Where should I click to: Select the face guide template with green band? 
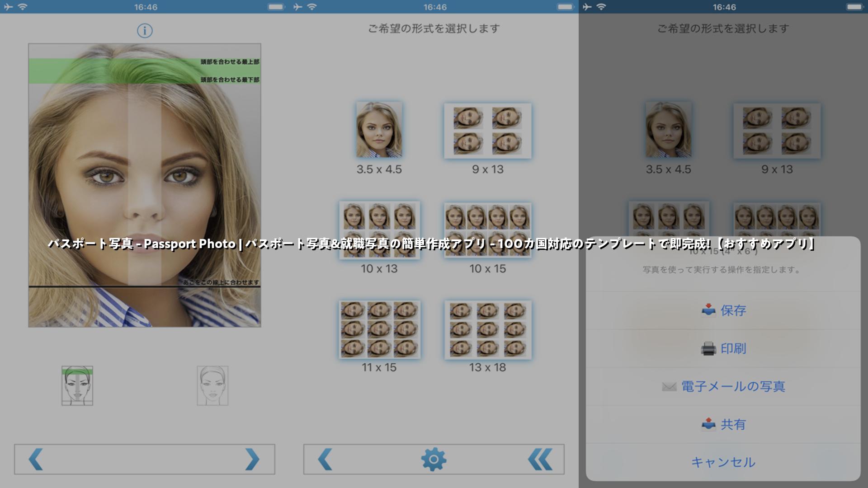point(77,386)
